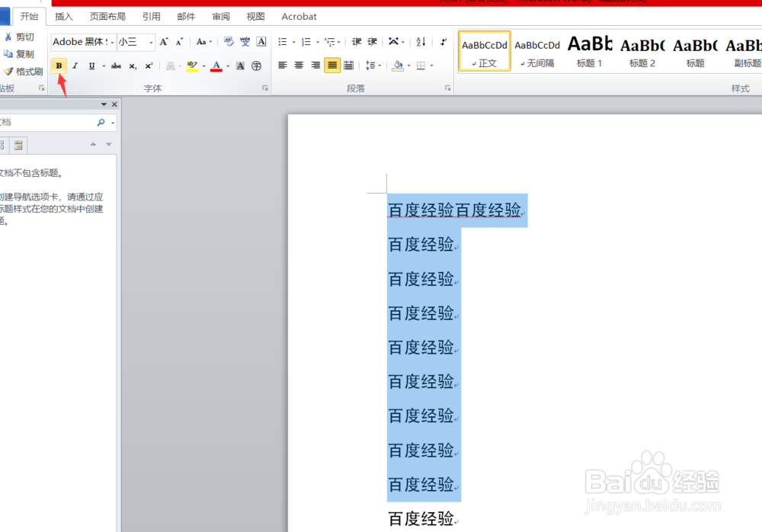Toggle Align Right

[x=315, y=65]
